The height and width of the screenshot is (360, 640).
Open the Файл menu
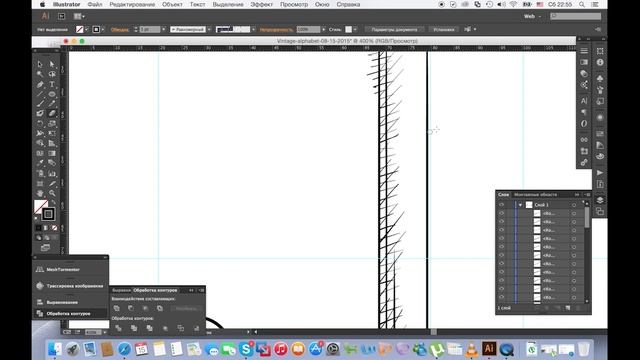[95, 4]
